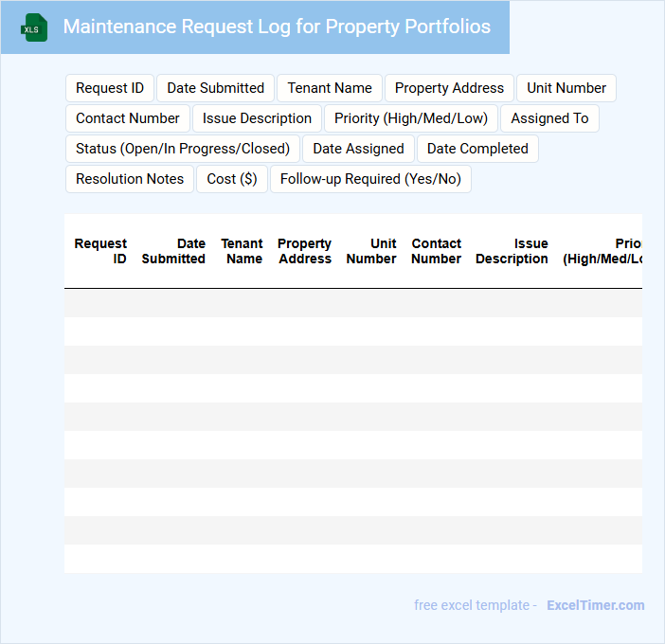Click the Maintenance Request Log title
The height and width of the screenshot is (644, 665).
pyautogui.click(x=277, y=27)
